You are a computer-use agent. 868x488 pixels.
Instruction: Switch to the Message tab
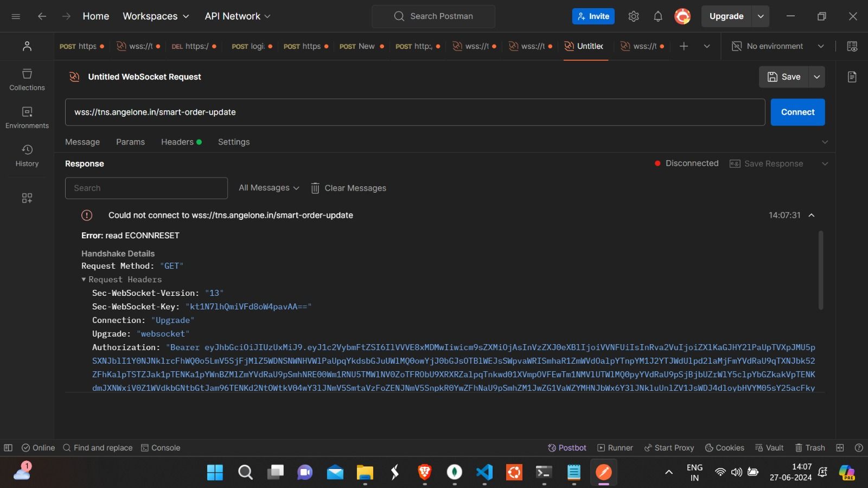click(82, 142)
